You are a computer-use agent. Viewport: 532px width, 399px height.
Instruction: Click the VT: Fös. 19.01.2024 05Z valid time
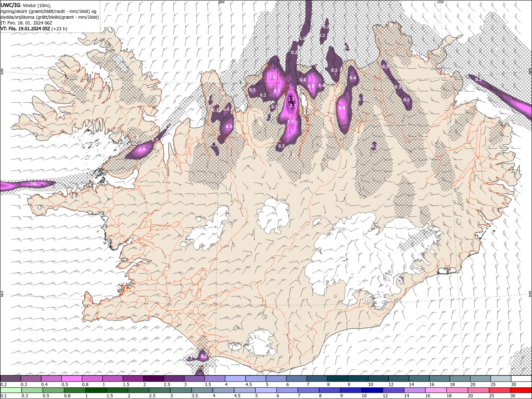(34, 29)
